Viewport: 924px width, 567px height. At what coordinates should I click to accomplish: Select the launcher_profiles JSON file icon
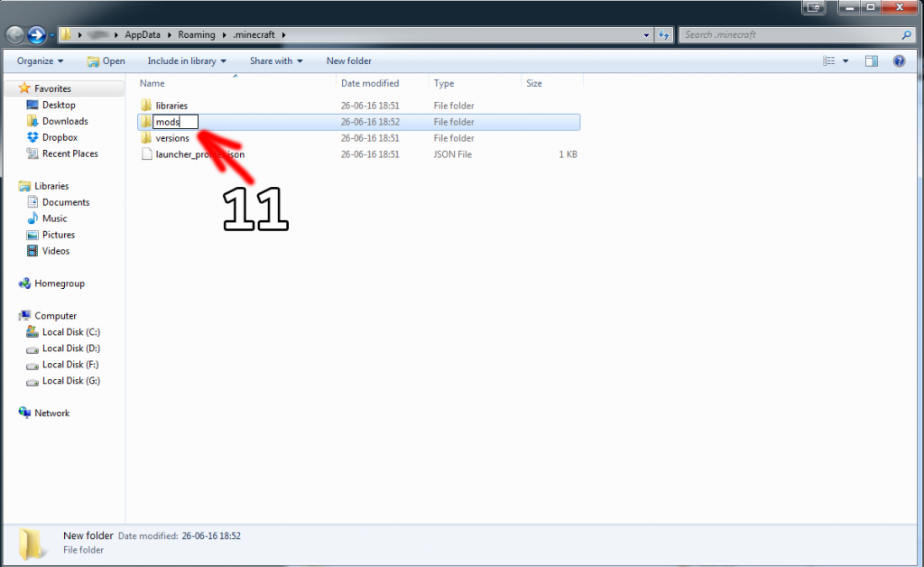(146, 154)
